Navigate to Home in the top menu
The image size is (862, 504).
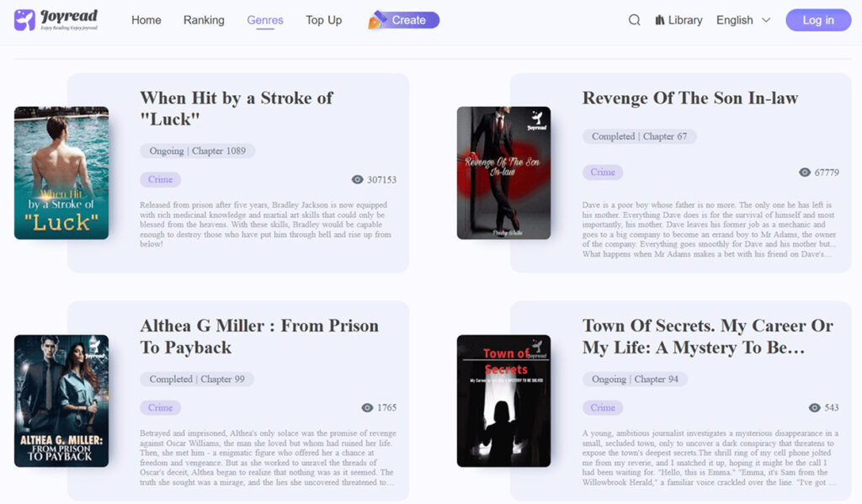point(146,20)
